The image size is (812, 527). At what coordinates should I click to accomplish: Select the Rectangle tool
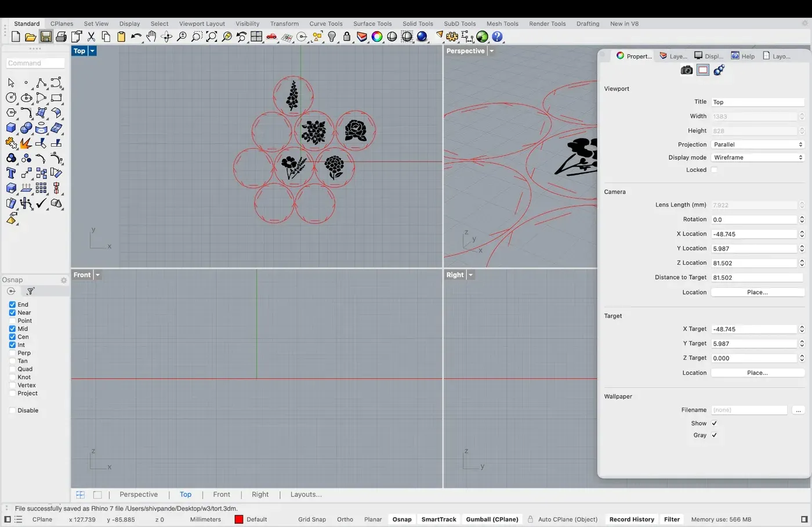(x=56, y=98)
